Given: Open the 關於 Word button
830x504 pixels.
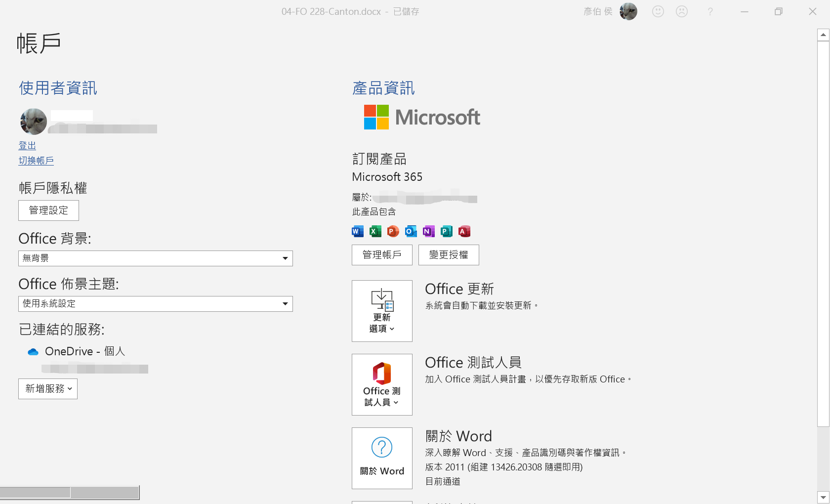Looking at the screenshot, I should point(382,458).
